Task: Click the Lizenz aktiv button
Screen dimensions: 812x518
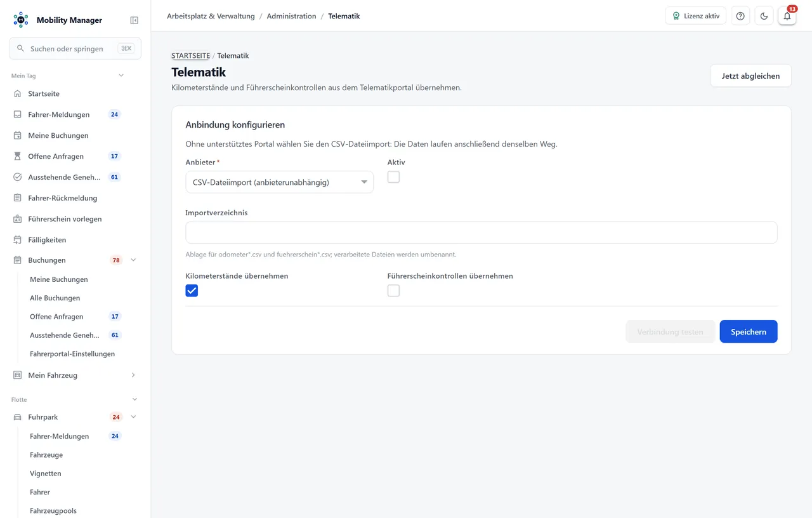Action: (x=695, y=16)
